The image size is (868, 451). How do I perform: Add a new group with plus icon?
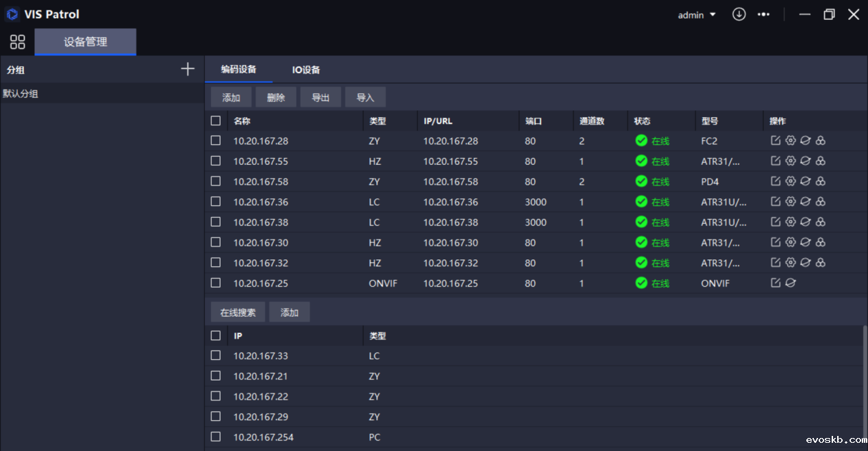point(187,69)
